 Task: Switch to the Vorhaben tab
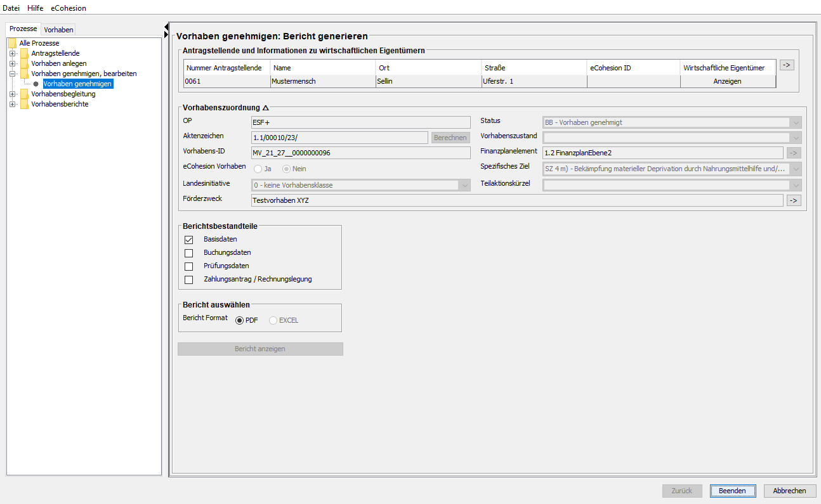(58, 30)
